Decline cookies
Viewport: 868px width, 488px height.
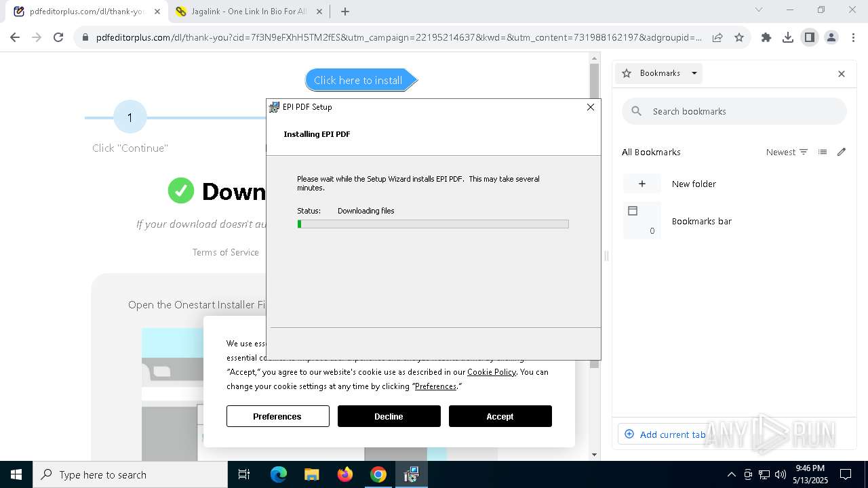(389, 416)
